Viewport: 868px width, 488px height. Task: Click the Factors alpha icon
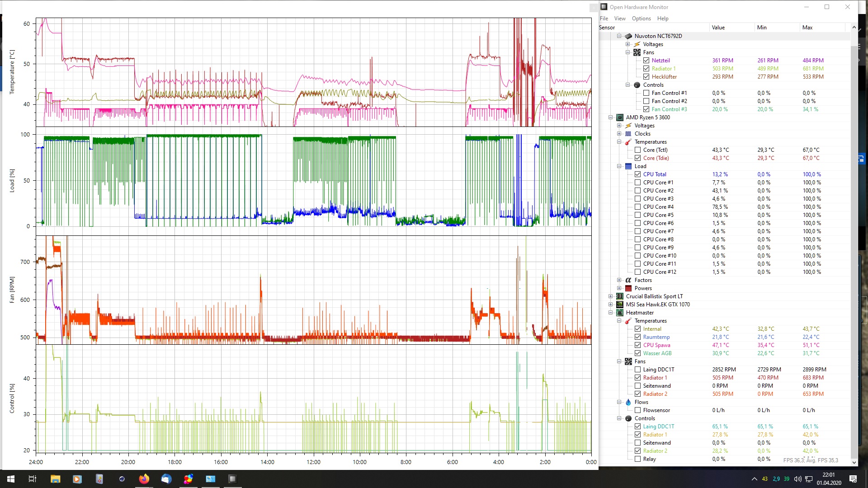tap(628, 280)
